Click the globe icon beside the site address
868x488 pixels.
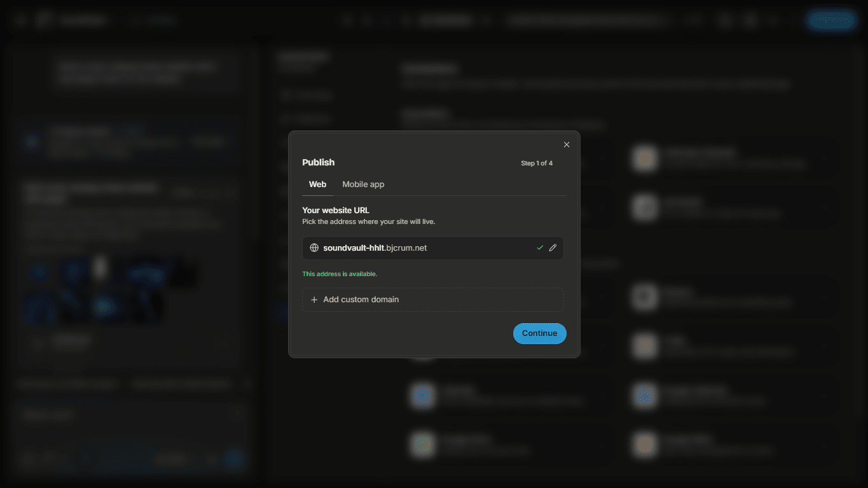[x=314, y=247]
